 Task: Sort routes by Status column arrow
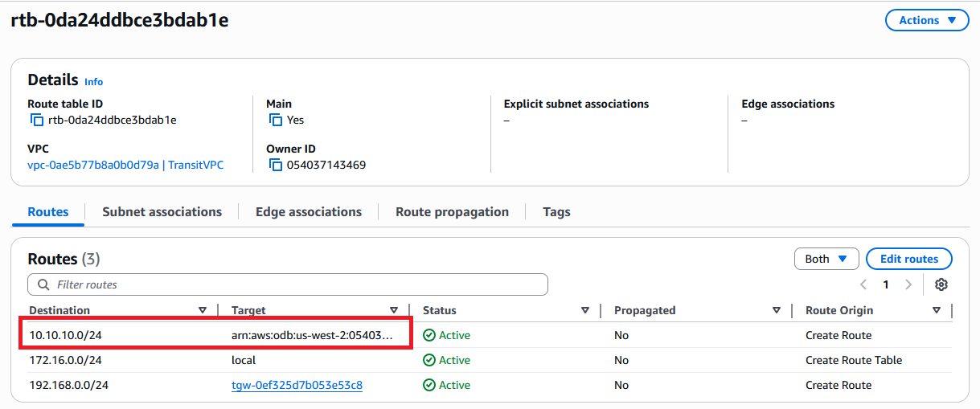585,310
